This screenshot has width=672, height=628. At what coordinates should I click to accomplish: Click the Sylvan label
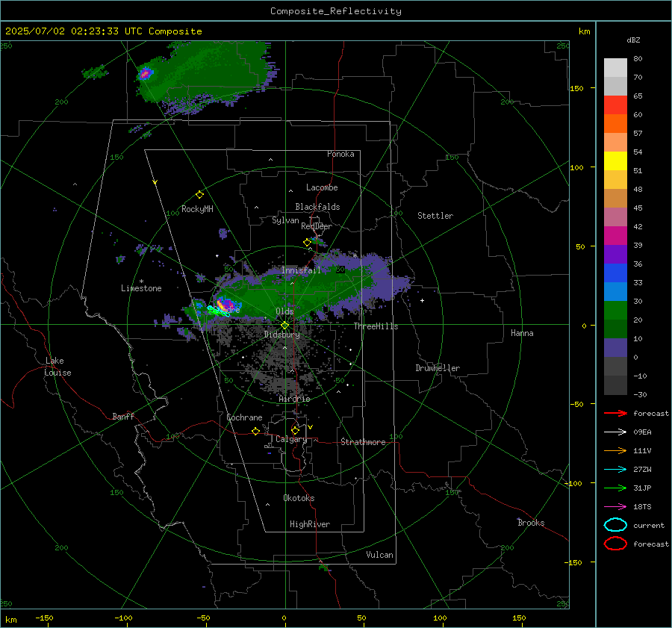click(x=285, y=220)
